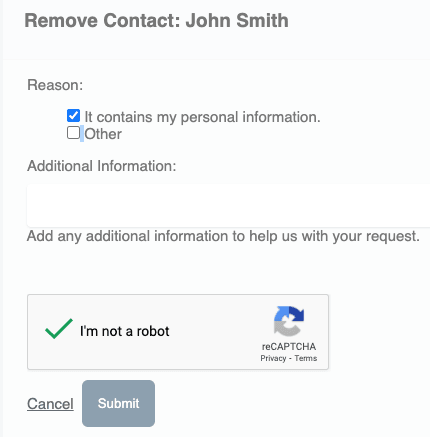The width and height of the screenshot is (430, 437).
Task: Click the reCAPTCHA arrows logo icon
Action: click(x=289, y=321)
